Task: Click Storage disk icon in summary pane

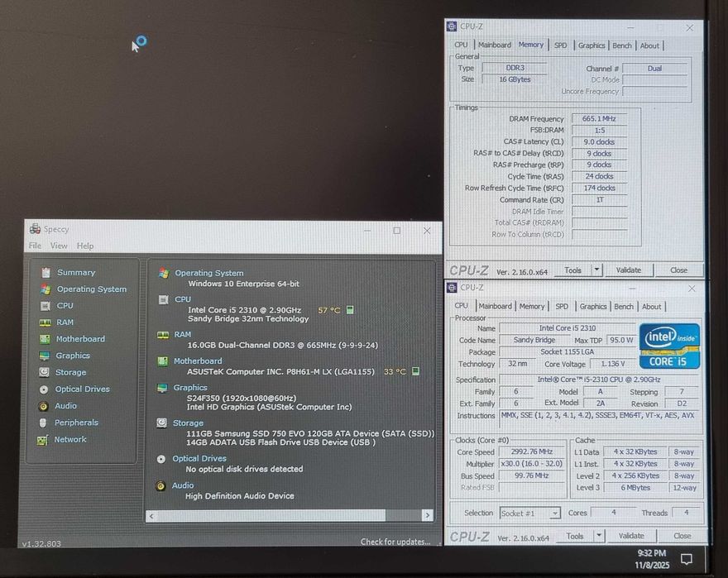Action: coord(161,423)
